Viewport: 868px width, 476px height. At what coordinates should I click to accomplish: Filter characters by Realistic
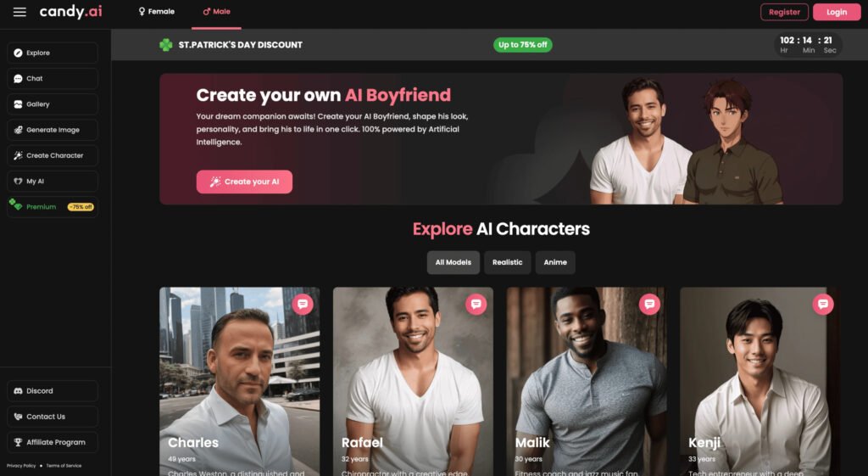click(x=507, y=262)
